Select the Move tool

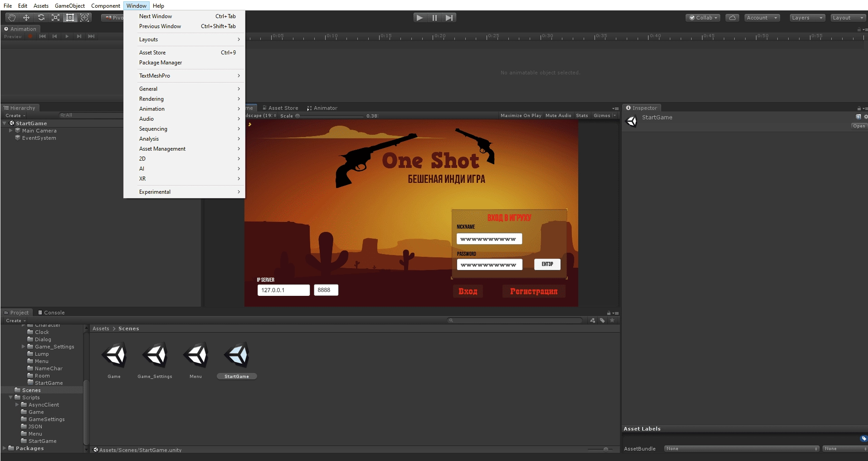coord(26,18)
